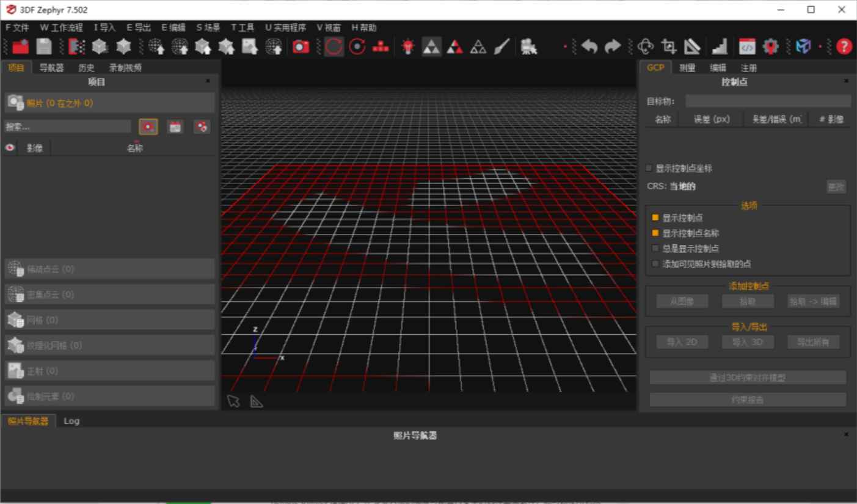Open Zephyr settings via the gear icon

click(x=770, y=46)
